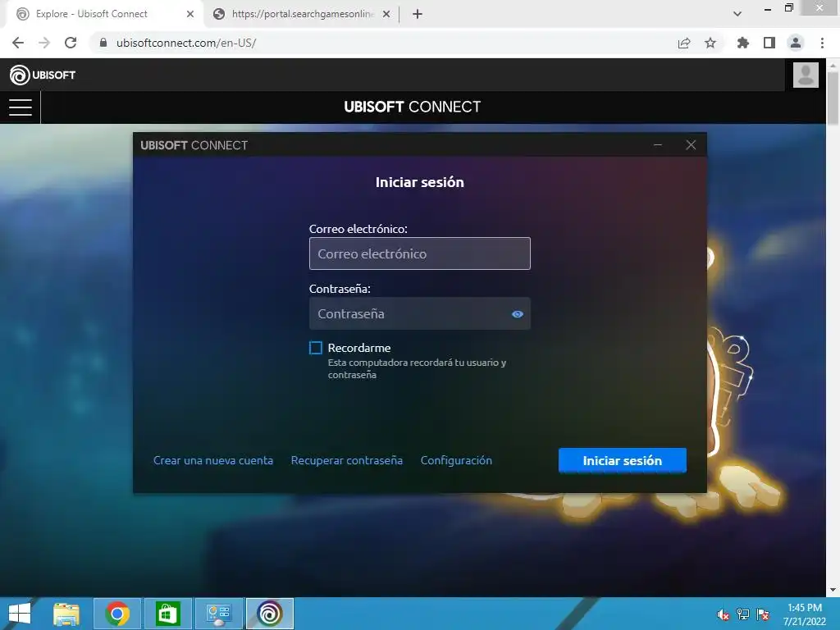
Task: Click the UBISOFT CONNECT page heading
Action: 412,107
